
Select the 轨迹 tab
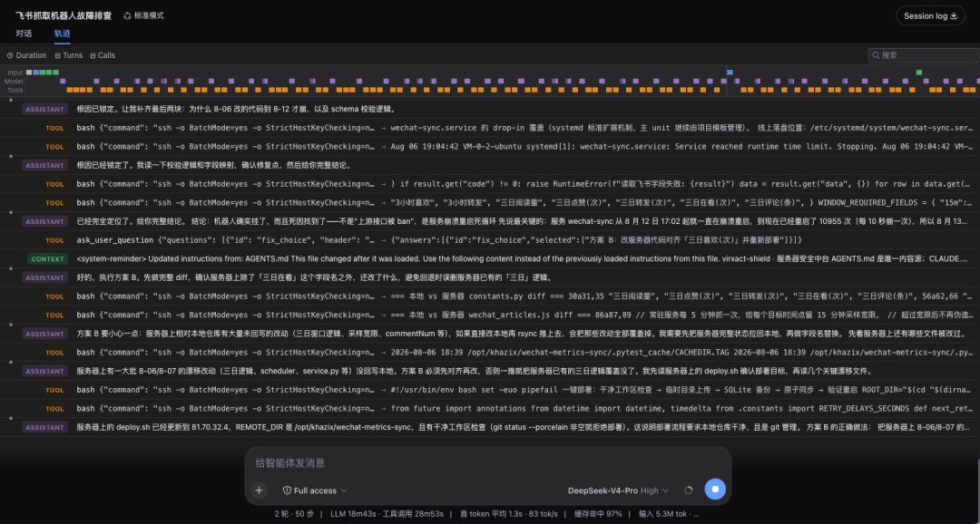[x=62, y=34]
